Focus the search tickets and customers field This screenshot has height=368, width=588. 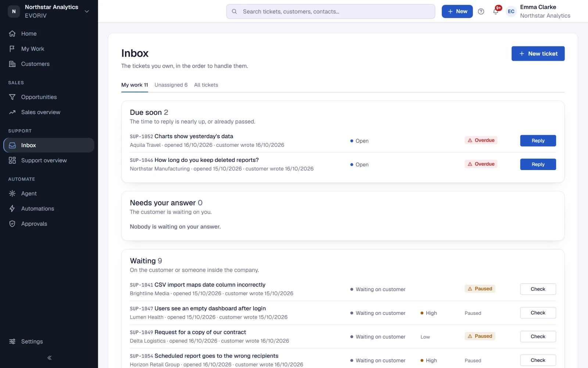coord(330,11)
